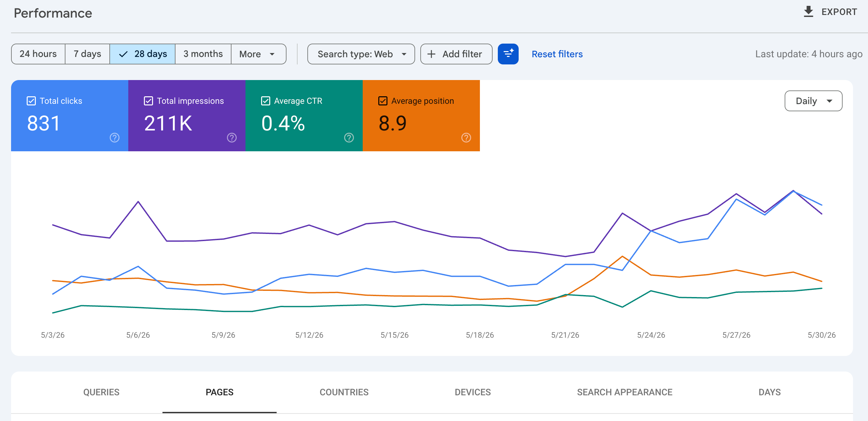Click the 5/15/26 axis date label

click(x=394, y=335)
